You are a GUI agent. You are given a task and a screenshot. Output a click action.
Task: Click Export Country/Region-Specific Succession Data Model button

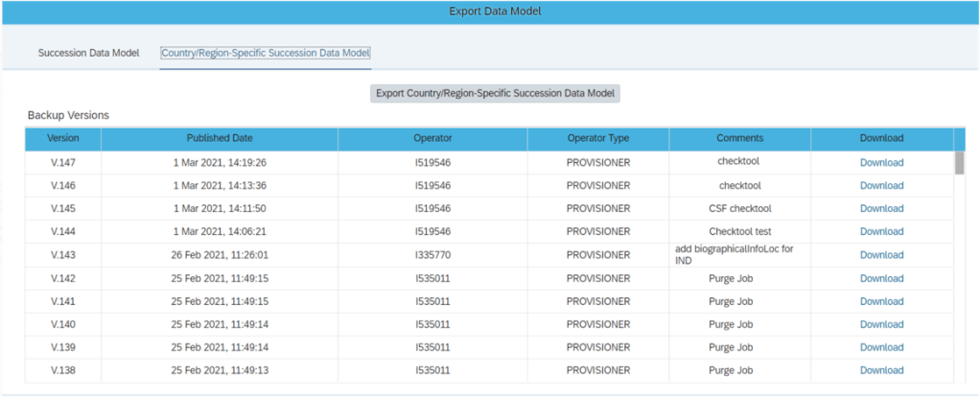[495, 93]
